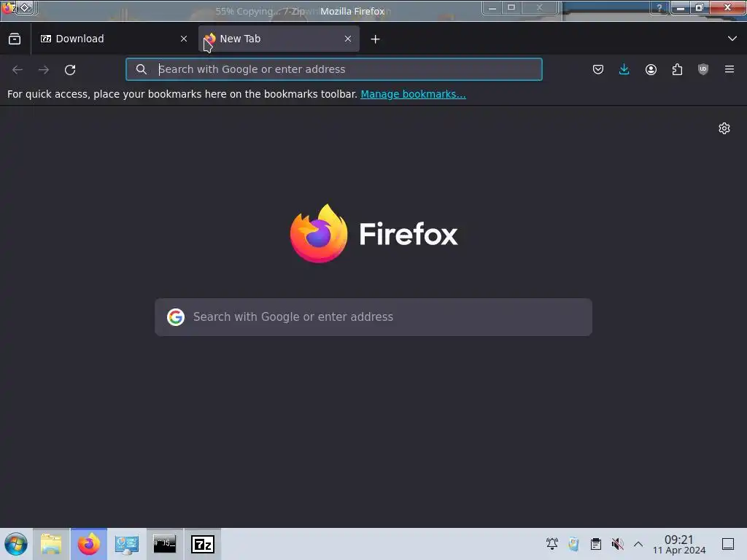Screen dimensions: 747x560
Task: Switch to 7-Zip in the taskbar
Action: coord(203,544)
